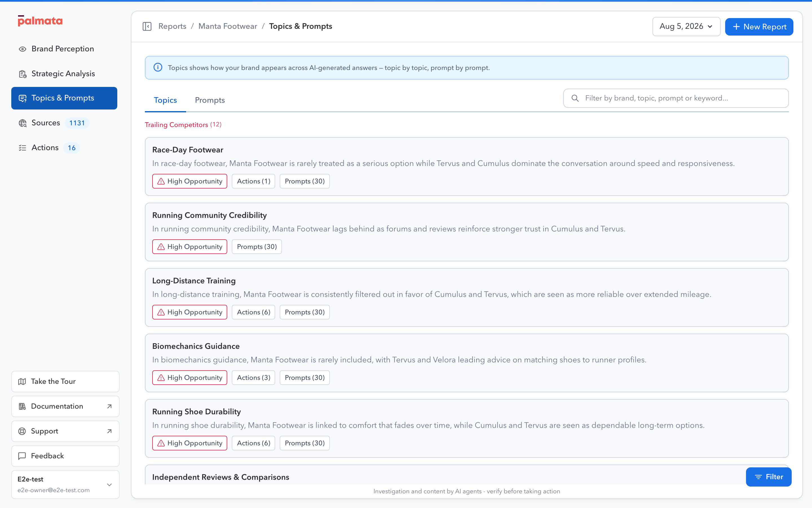Go to Reports breadcrumb
The image size is (812, 508).
click(x=172, y=26)
